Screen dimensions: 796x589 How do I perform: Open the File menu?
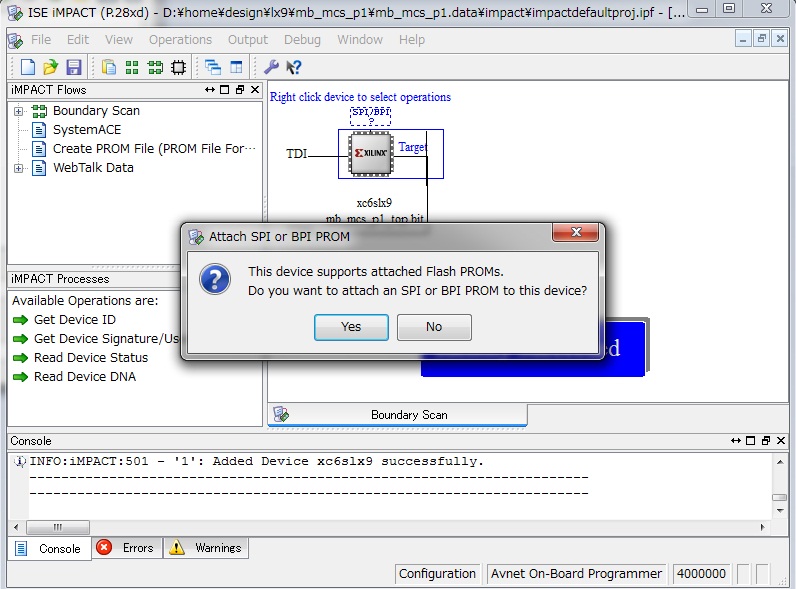[x=41, y=40]
